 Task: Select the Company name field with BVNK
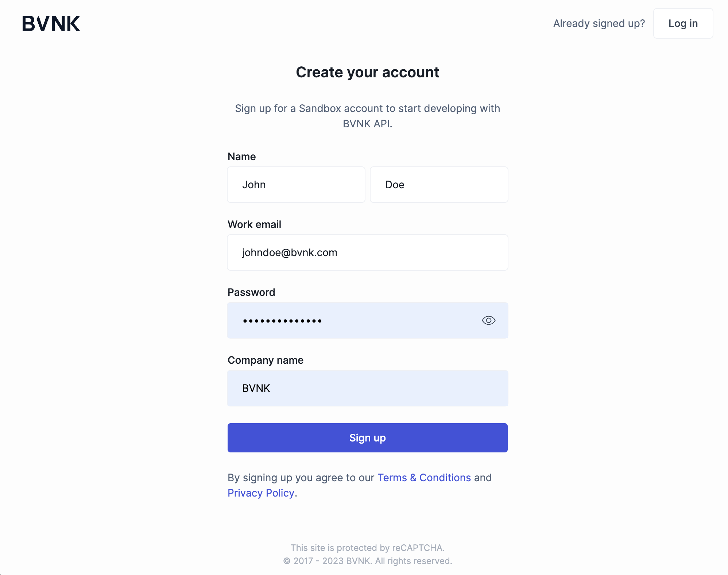tap(367, 388)
